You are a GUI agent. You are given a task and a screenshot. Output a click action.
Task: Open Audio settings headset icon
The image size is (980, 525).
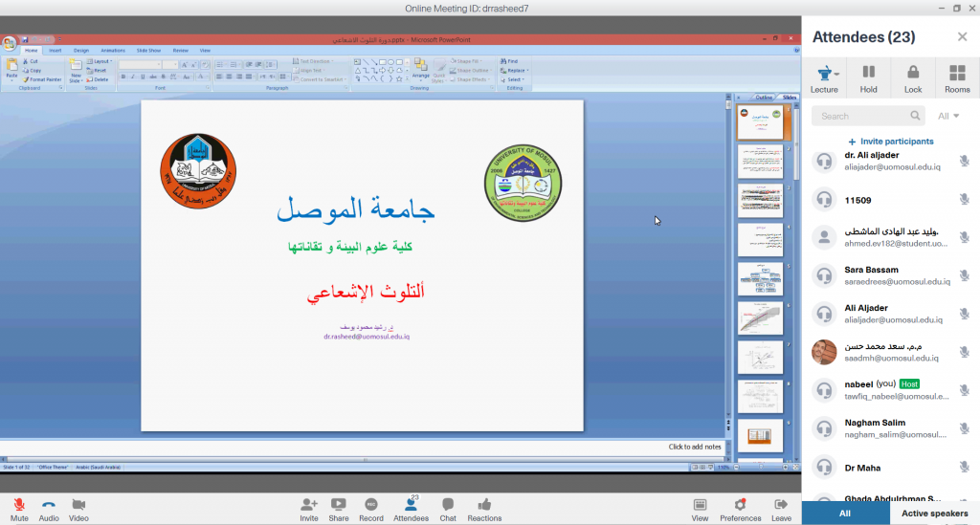click(x=49, y=505)
